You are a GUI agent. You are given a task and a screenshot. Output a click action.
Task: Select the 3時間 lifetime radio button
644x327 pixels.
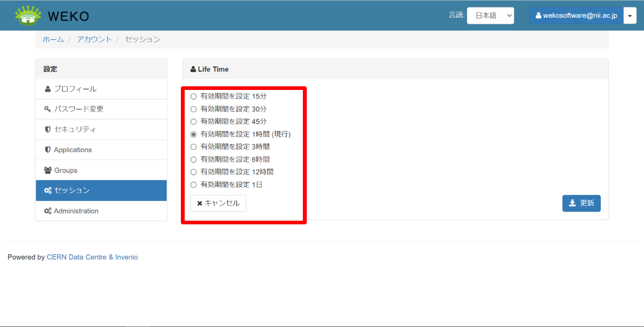pyautogui.click(x=194, y=147)
